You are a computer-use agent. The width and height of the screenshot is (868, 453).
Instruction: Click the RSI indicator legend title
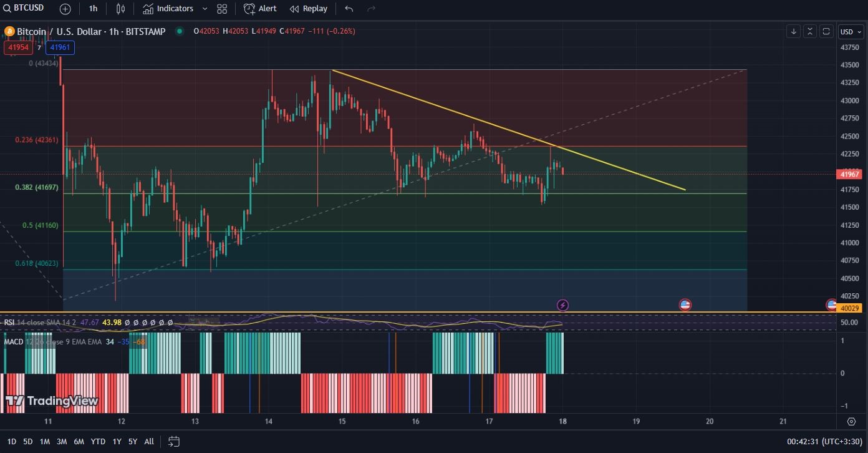click(x=9, y=323)
